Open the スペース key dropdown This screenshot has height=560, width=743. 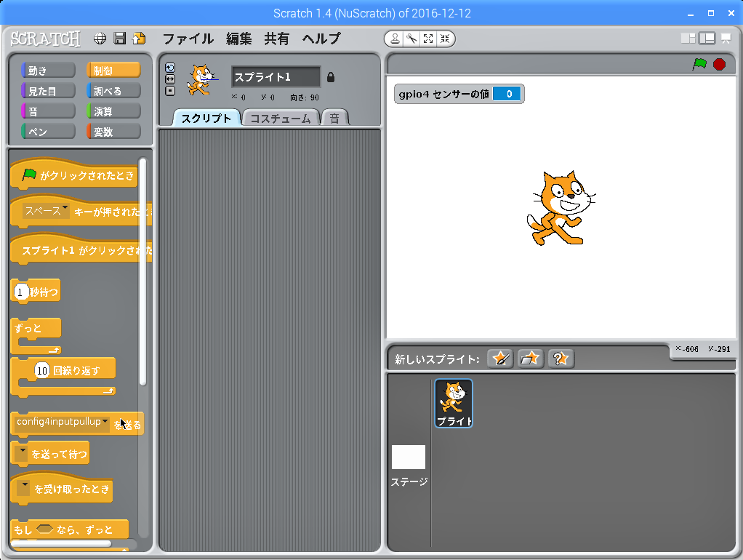point(46,211)
